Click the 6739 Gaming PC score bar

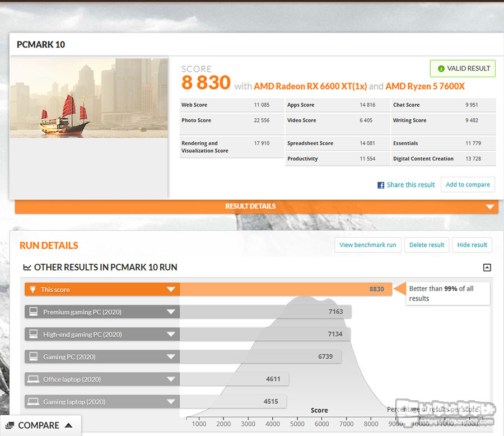click(x=260, y=357)
